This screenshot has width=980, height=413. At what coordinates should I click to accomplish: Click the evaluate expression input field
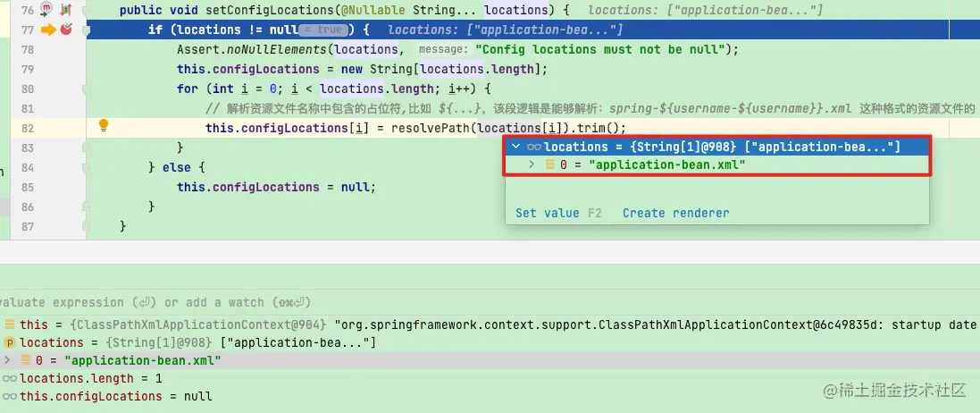point(490,302)
